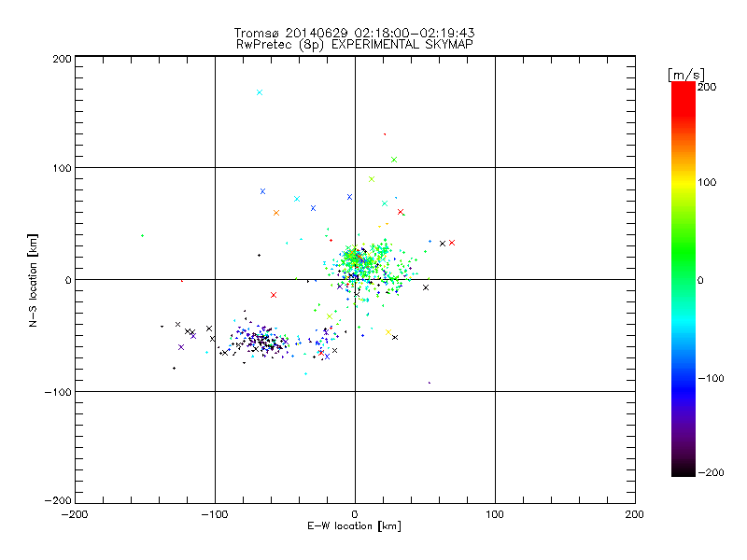The height and width of the screenshot is (560, 747).
Task: Click the x-axis tick label '-200'
Action: pos(76,515)
